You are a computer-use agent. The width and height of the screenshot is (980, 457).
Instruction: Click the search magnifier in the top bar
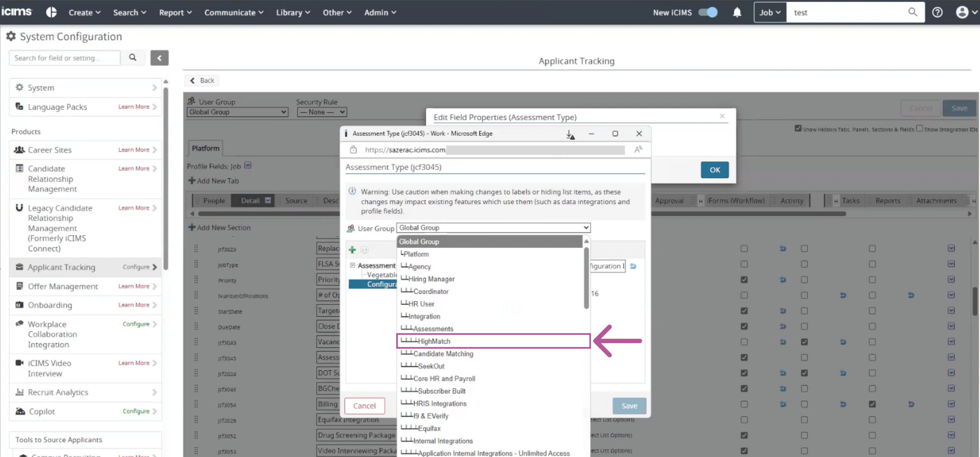click(x=913, y=12)
